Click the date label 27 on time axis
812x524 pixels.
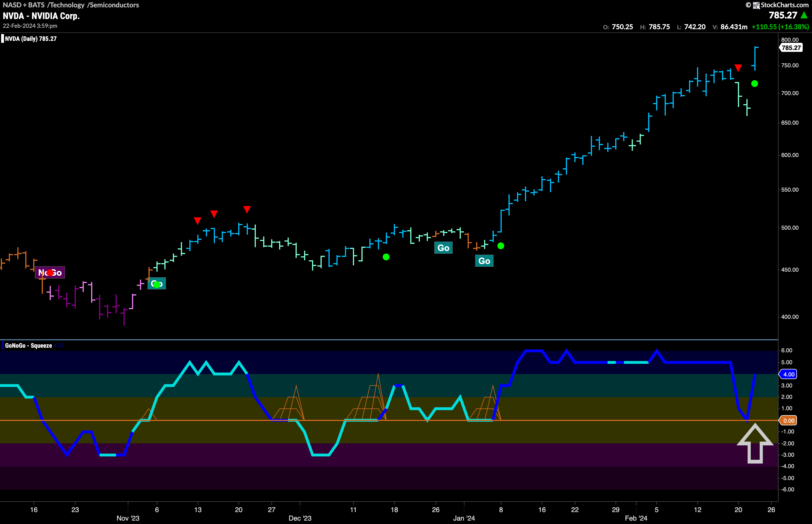pos(272,510)
